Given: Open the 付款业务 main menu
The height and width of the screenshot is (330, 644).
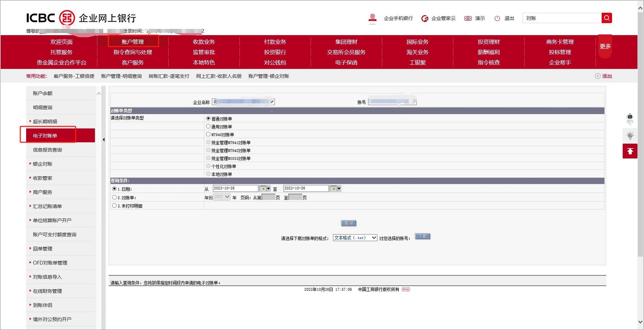Looking at the screenshot, I should pyautogui.click(x=275, y=42).
